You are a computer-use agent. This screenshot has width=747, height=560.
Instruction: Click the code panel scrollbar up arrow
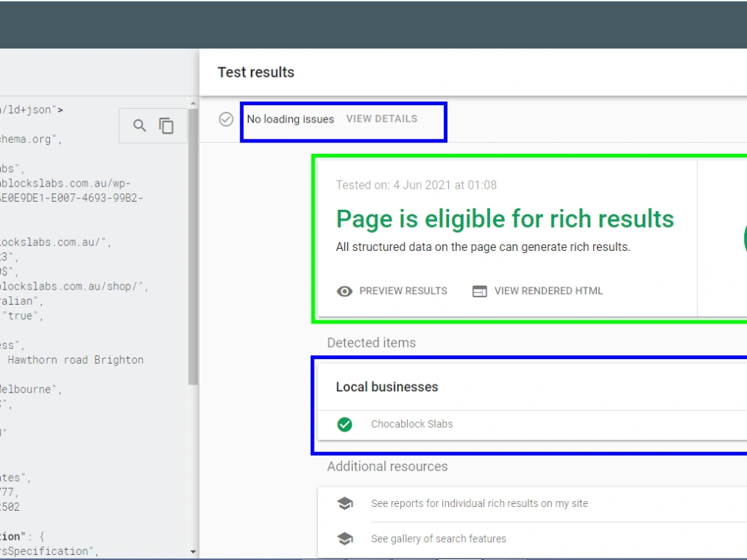(x=193, y=103)
